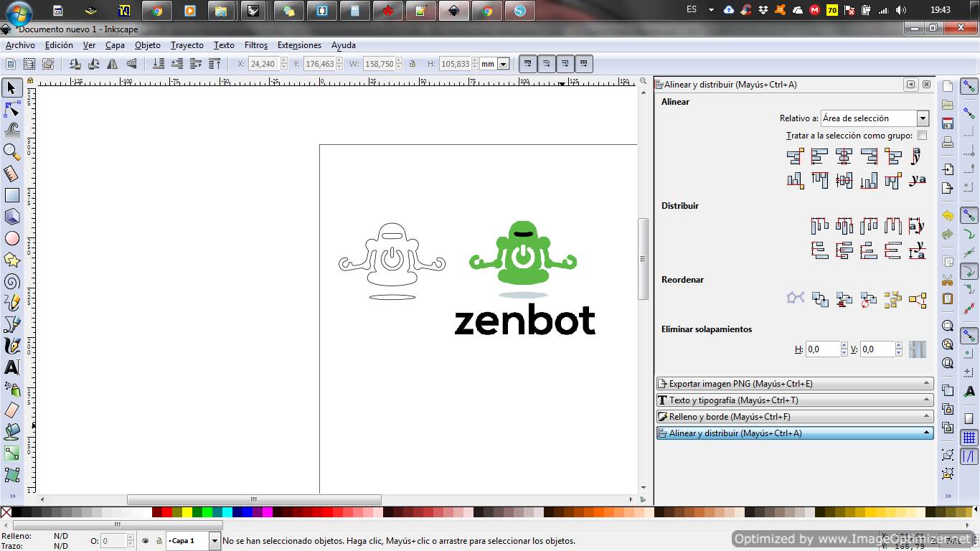Toggle scale stroke width with object

528,64
